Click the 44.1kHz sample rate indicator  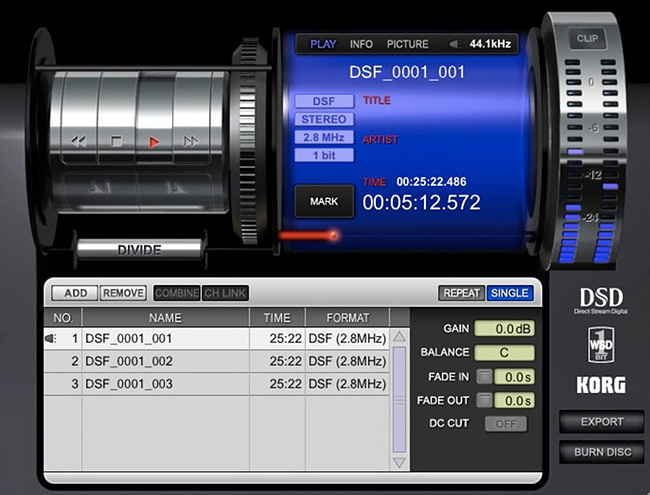coord(490,44)
